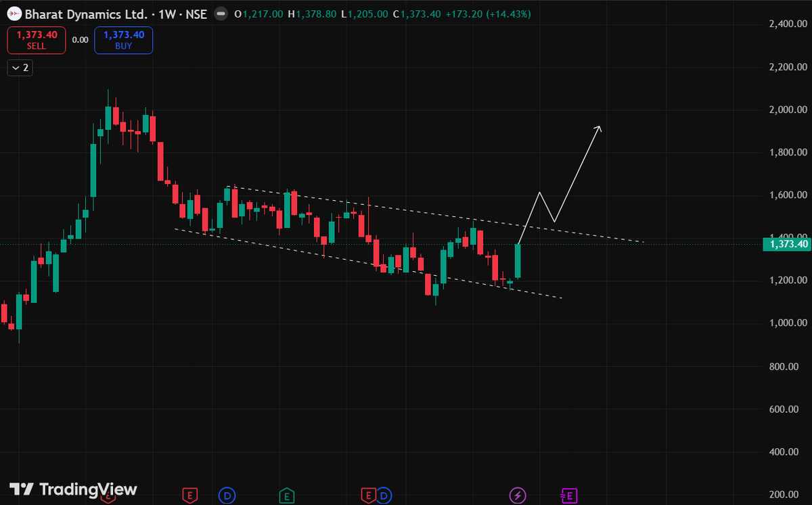
Task: Select red E earnings marker beside standalone blue D
Action: coord(191,496)
